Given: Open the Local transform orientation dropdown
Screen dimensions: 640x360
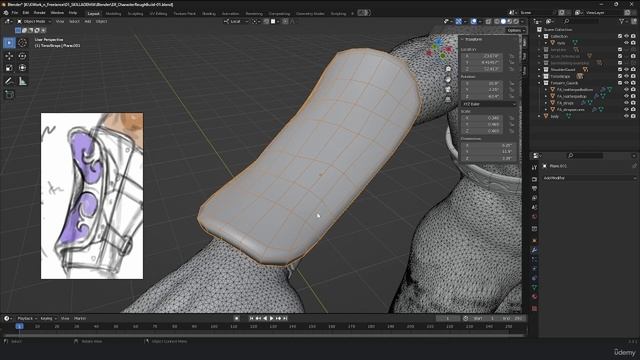Looking at the screenshot, I should [236, 21].
